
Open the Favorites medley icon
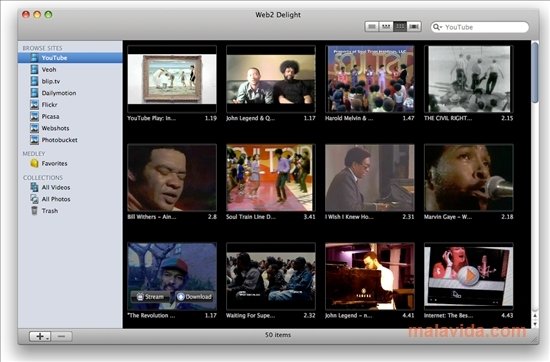point(34,163)
